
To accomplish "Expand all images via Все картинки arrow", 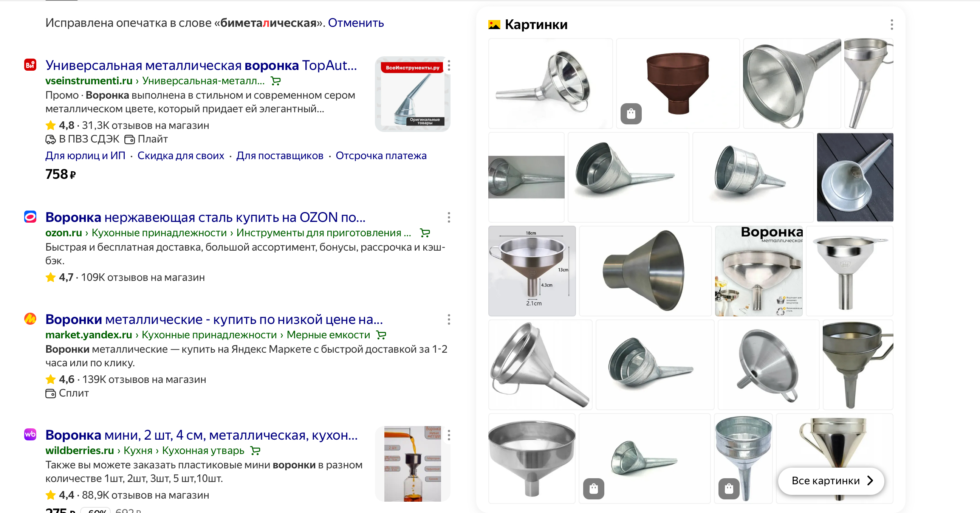I will click(870, 480).
